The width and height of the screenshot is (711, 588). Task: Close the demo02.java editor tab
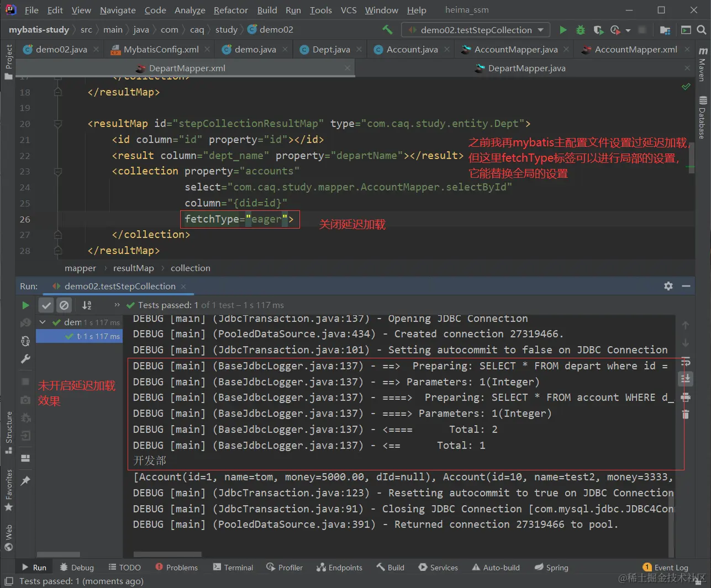pyautogui.click(x=96, y=49)
